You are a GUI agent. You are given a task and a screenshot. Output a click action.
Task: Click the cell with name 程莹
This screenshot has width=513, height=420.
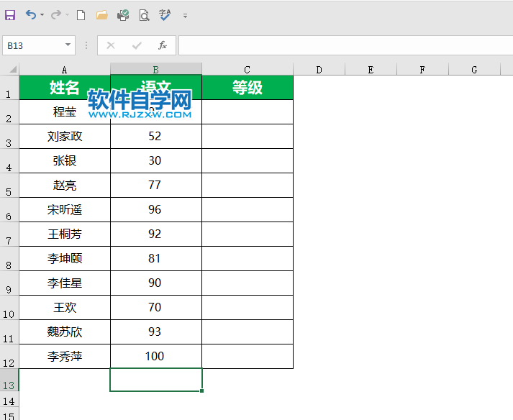[65, 112]
